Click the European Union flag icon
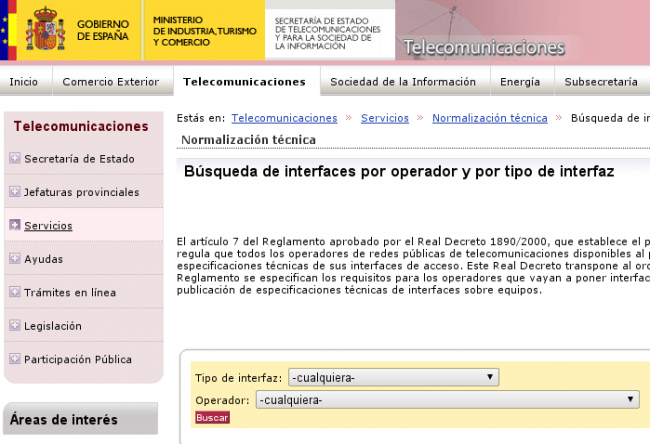Image resolution: width=650 pixels, height=444 pixels. (8, 30)
